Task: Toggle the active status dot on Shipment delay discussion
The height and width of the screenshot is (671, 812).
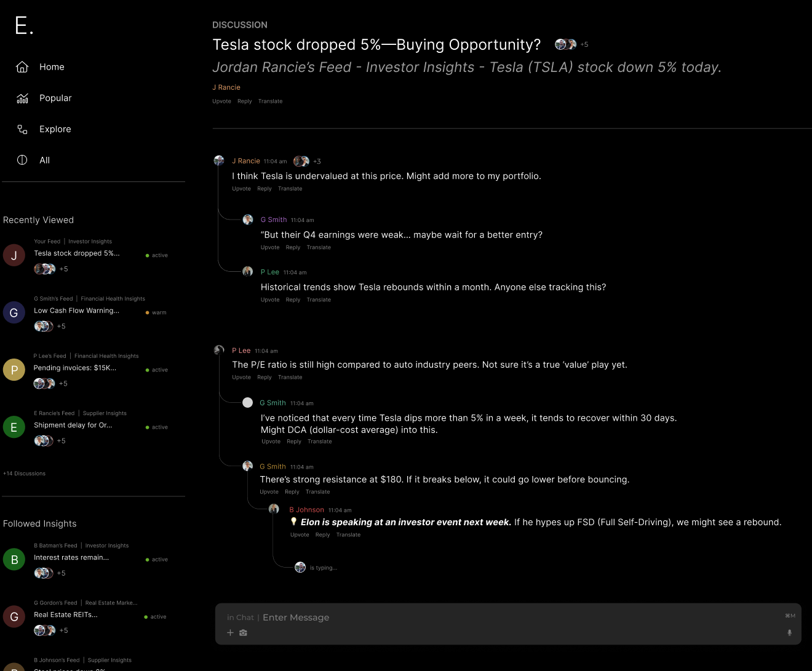Action: pyautogui.click(x=147, y=426)
